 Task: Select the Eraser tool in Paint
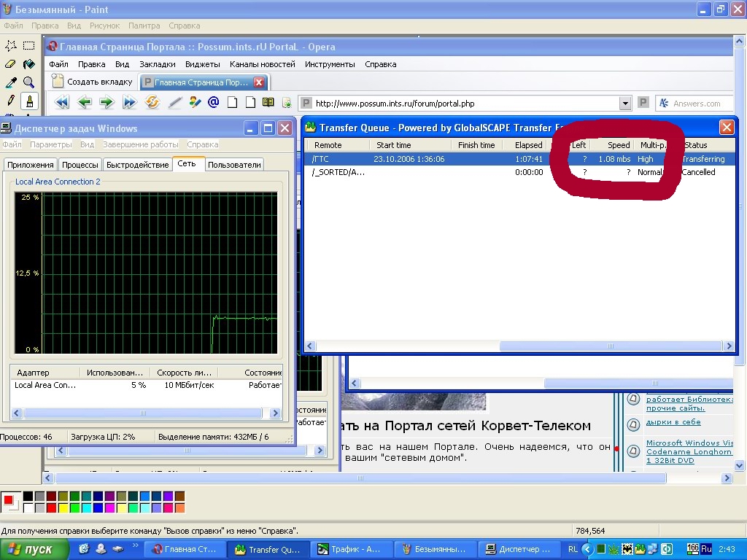(x=11, y=64)
